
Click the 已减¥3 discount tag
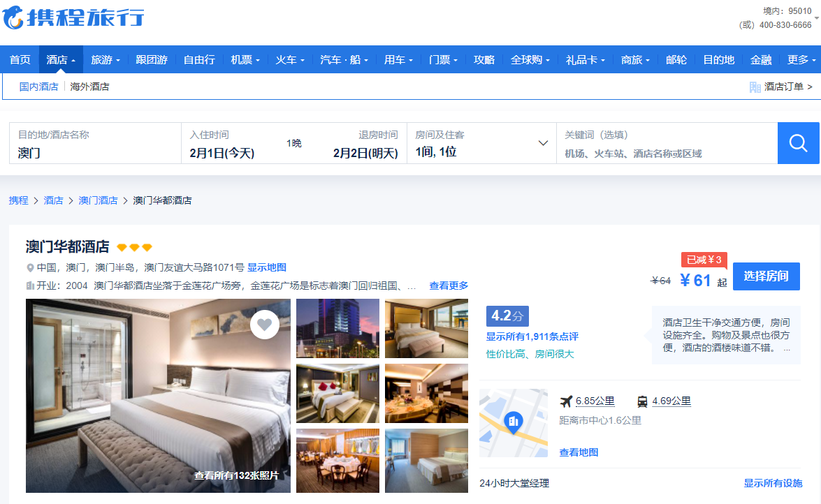[704, 260]
